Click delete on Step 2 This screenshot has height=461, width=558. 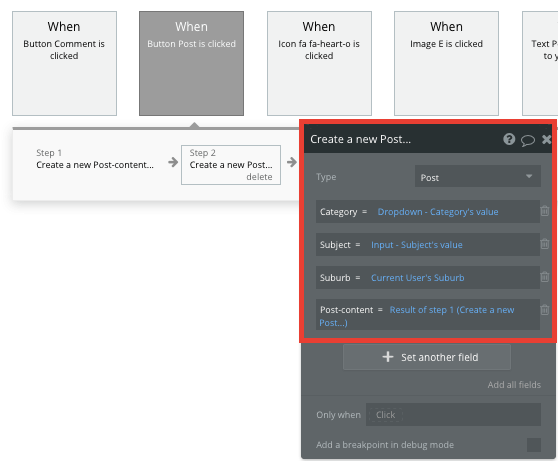coord(259,177)
